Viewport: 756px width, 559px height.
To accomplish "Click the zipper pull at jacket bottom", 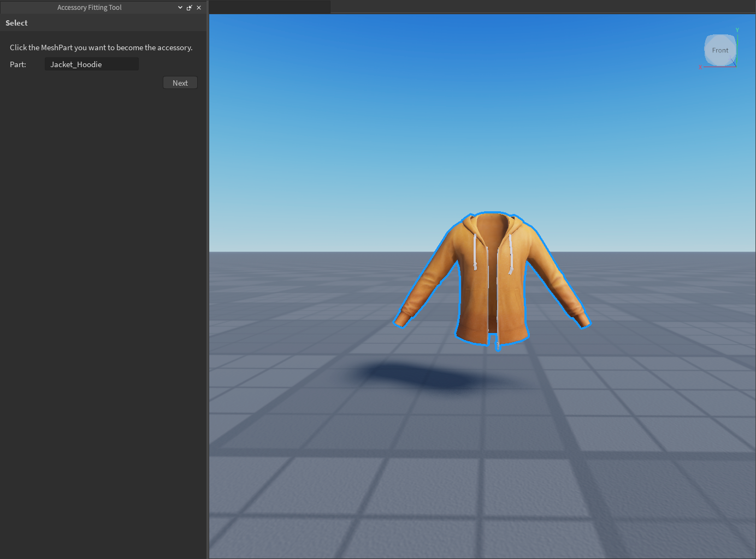I will pyautogui.click(x=497, y=345).
